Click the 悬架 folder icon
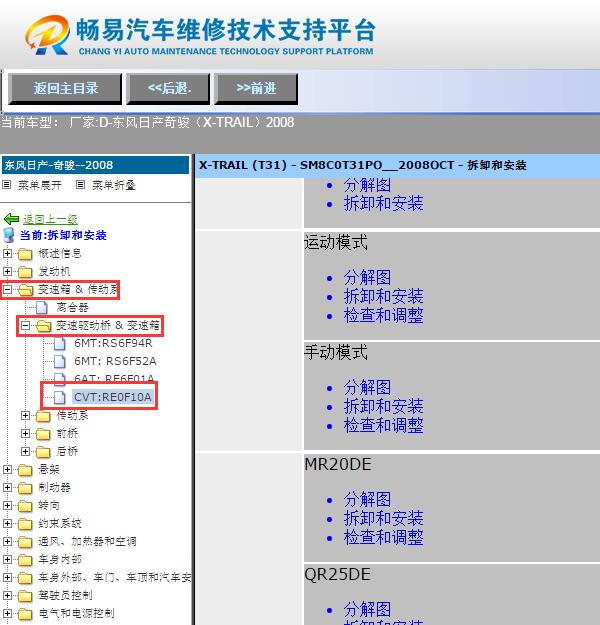This screenshot has height=625, width=600. click(x=25, y=470)
